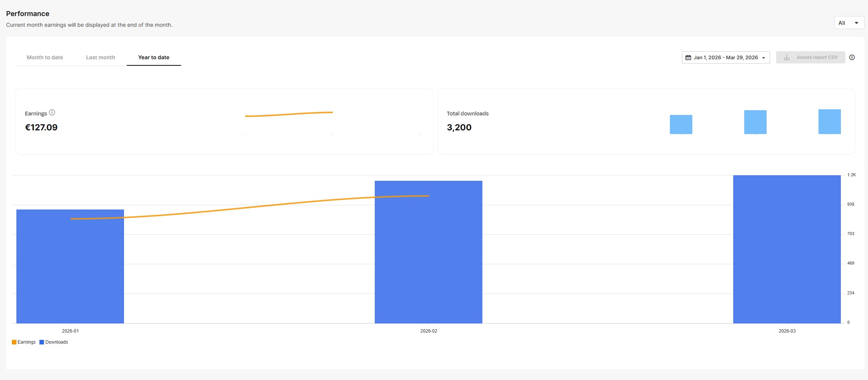The image size is (868, 380).
Task: Click the blue Downloads legend square
Action: click(41, 342)
